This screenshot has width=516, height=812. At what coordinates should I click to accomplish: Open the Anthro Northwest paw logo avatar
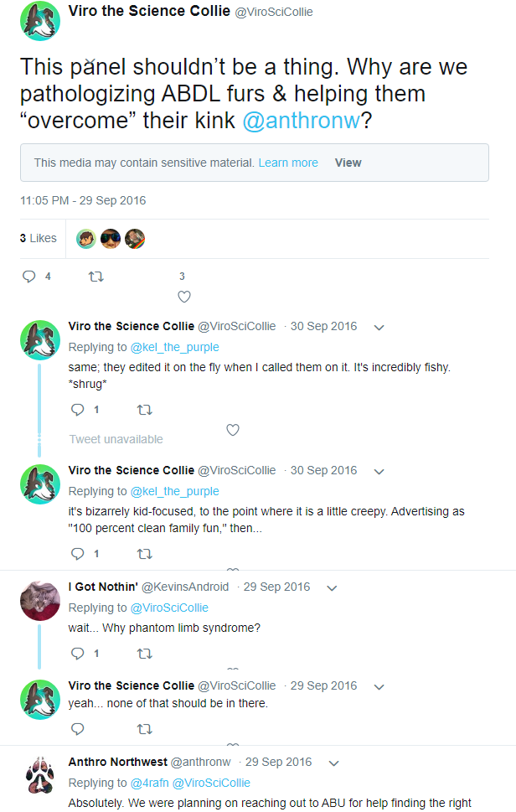[39, 775]
